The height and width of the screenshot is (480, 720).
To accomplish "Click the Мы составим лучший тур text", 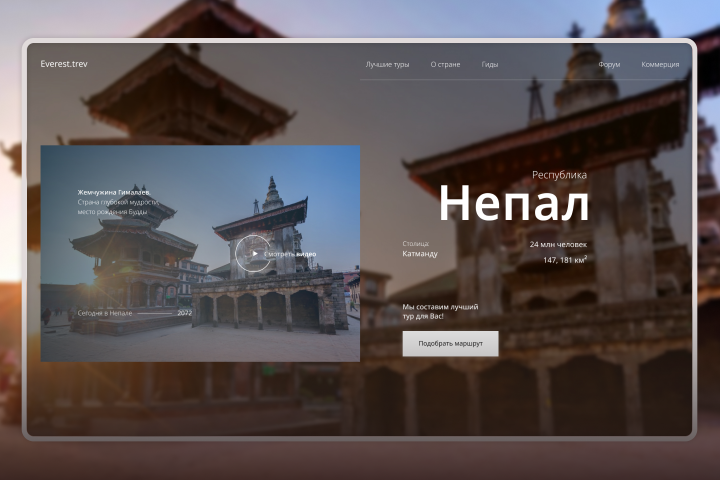I will (440, 311).
